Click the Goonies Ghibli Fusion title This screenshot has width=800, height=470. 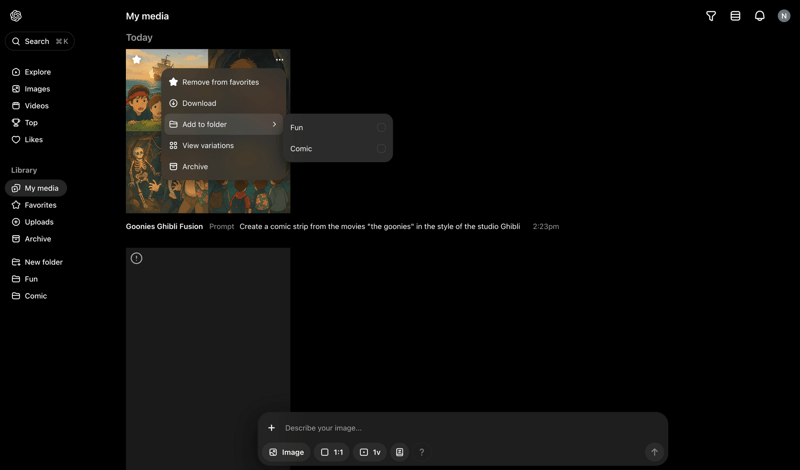(164, 226)
